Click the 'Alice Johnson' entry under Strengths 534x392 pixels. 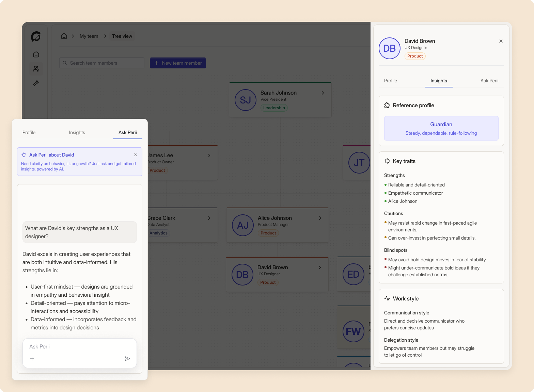pyautogui.click(x=403, y=201)
